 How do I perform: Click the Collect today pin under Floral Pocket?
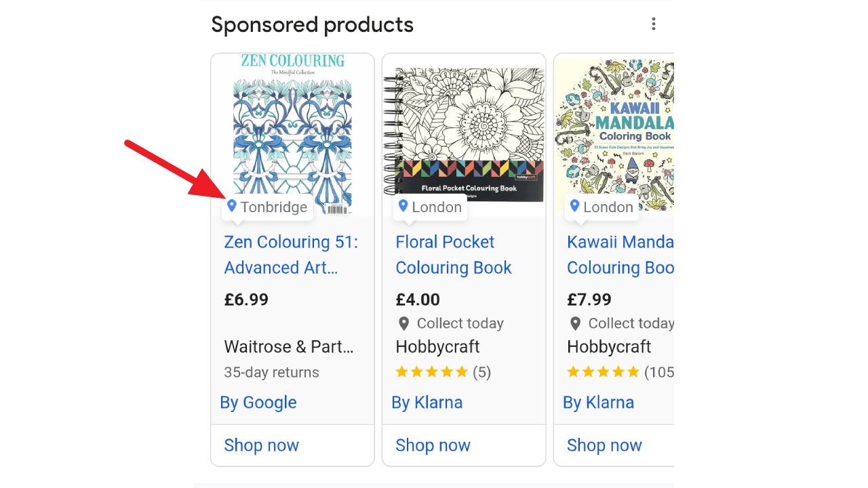coord(404,323)
